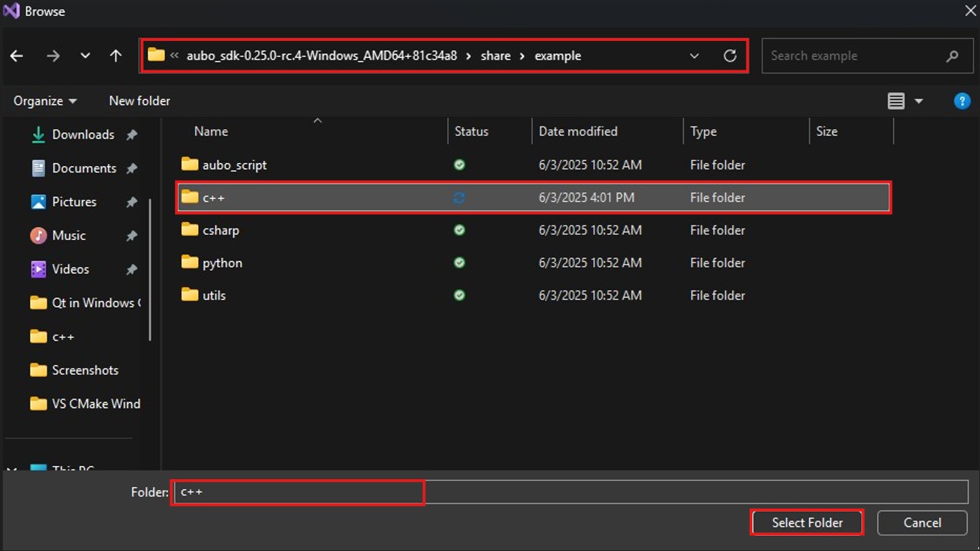
Task: Open the address bar history dropdown
Action: 694,56
